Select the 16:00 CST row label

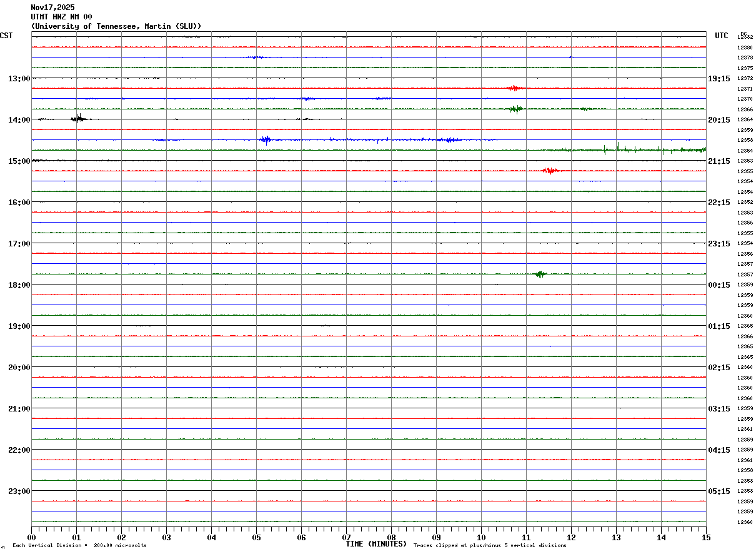click(19, 203)
